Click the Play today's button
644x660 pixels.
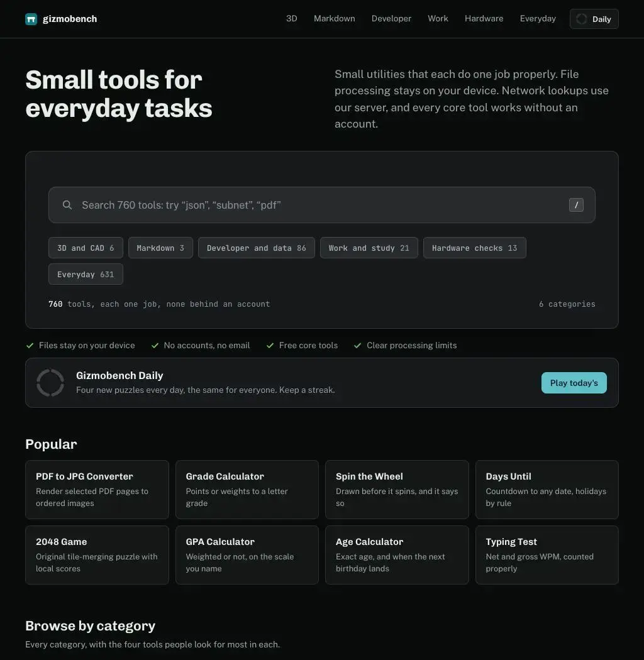pyautogui.click(x=574, y=383)
